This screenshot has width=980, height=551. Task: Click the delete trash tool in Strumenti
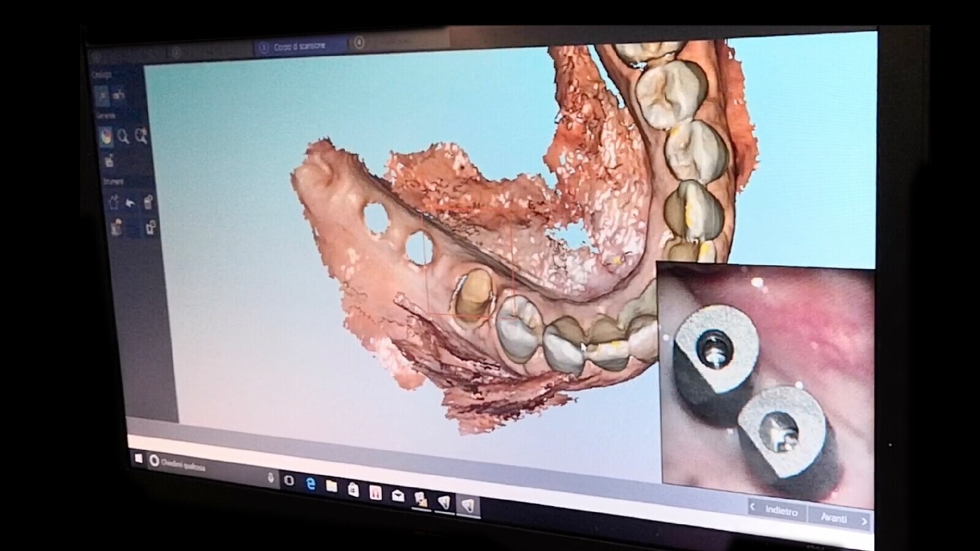[x=148, y=203]
